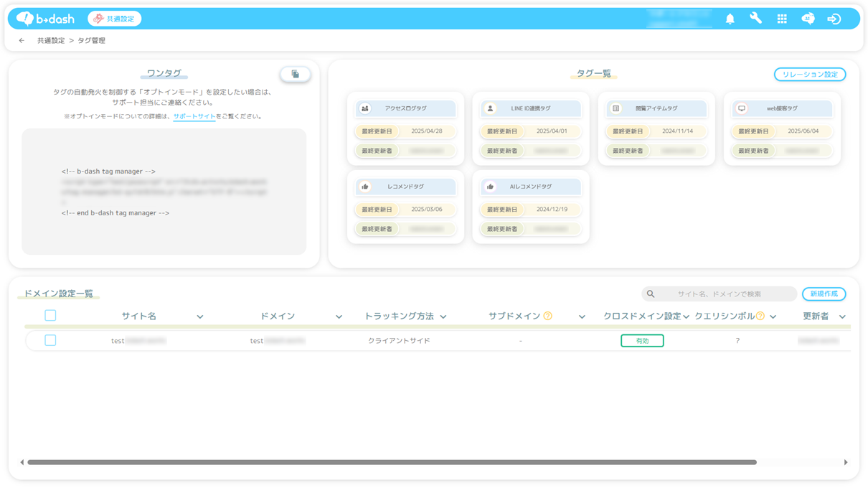
Task: Expand the トラッキング方法 column dropdown
Action: (x=443, y=316)
